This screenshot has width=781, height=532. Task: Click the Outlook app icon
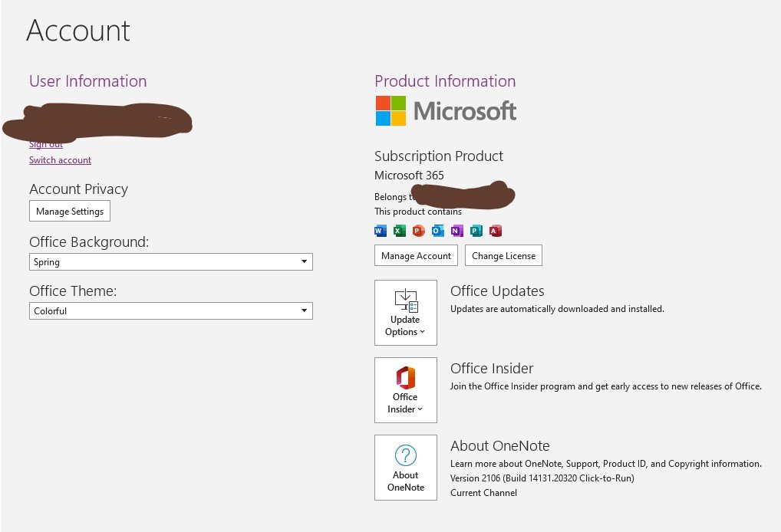tap(438, 231)
